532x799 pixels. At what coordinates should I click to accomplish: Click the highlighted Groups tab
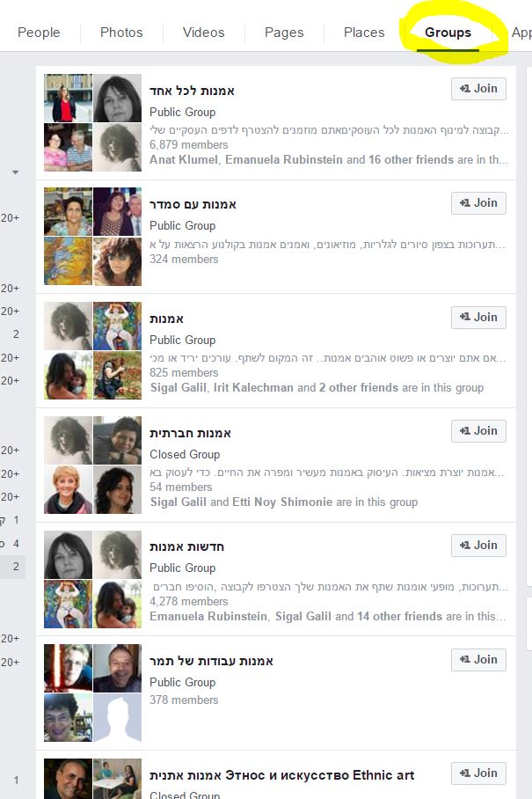coord(448,33)
